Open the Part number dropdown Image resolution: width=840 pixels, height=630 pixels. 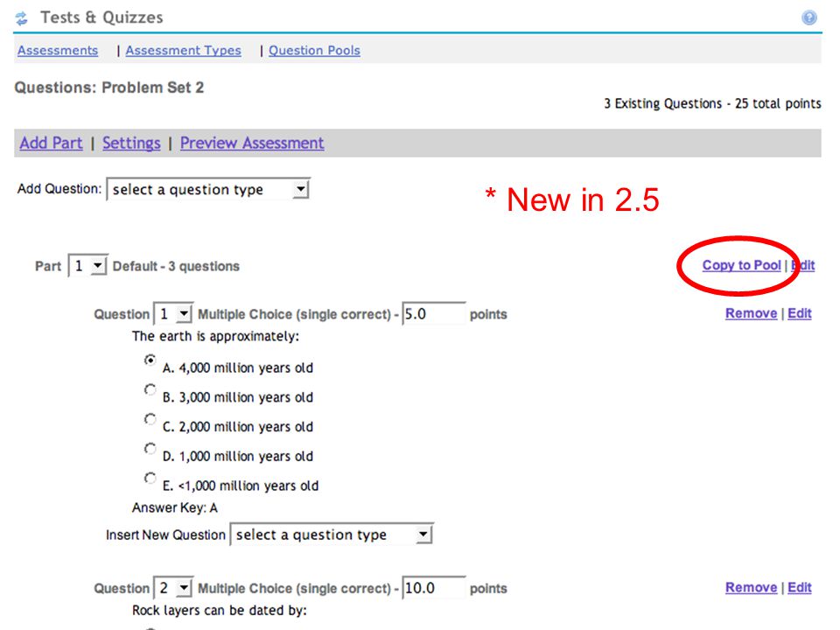87,266
